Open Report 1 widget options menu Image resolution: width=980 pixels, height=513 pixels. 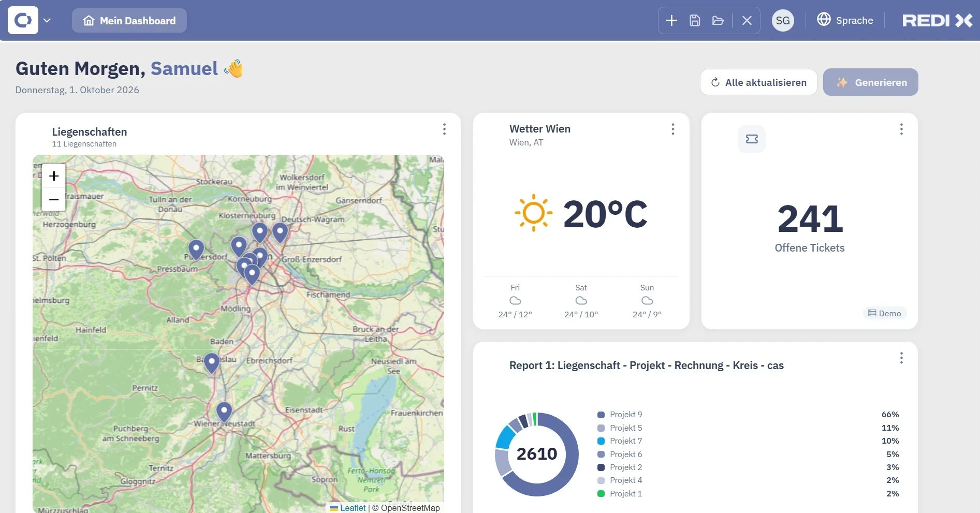coord(901,358)
